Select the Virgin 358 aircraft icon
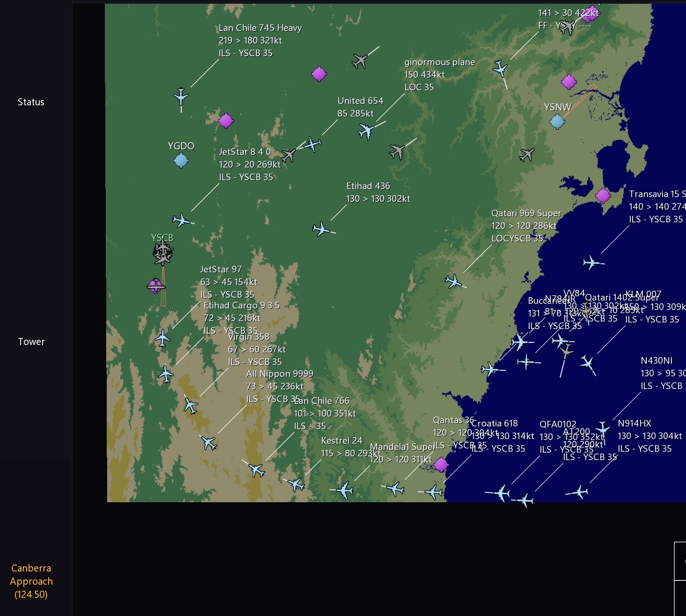The image size is (686, 616). 190,405
